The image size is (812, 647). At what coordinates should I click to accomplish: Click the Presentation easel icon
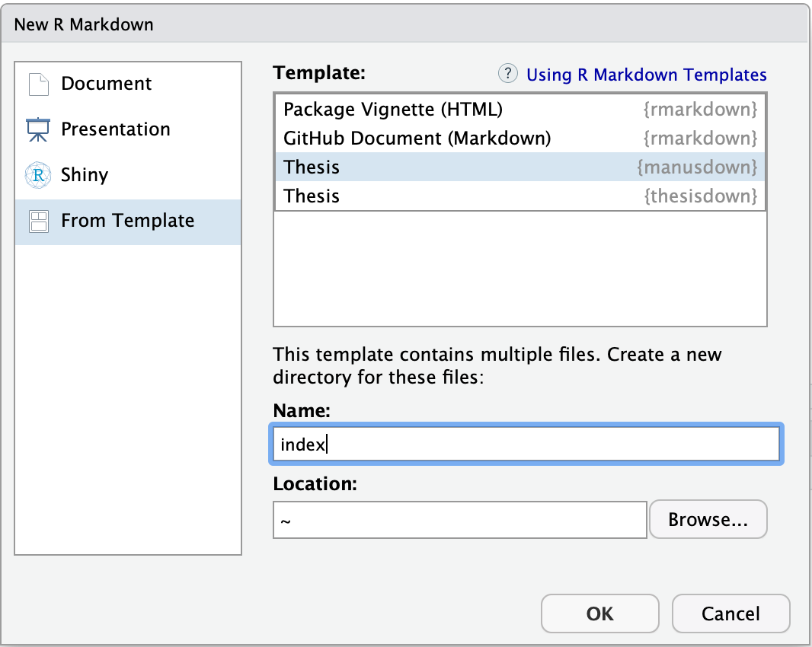point(38,129)
